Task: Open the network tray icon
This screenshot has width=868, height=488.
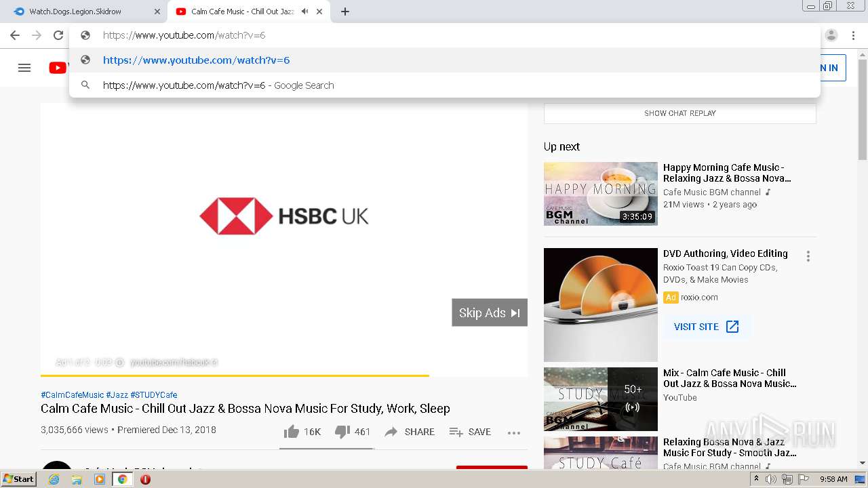Action: [x=787, y=479]
